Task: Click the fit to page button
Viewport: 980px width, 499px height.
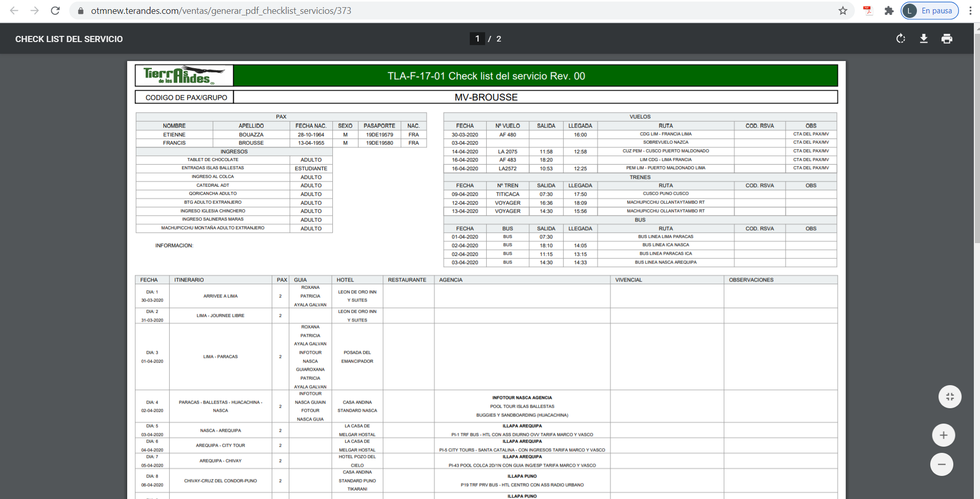Action: 950,396
